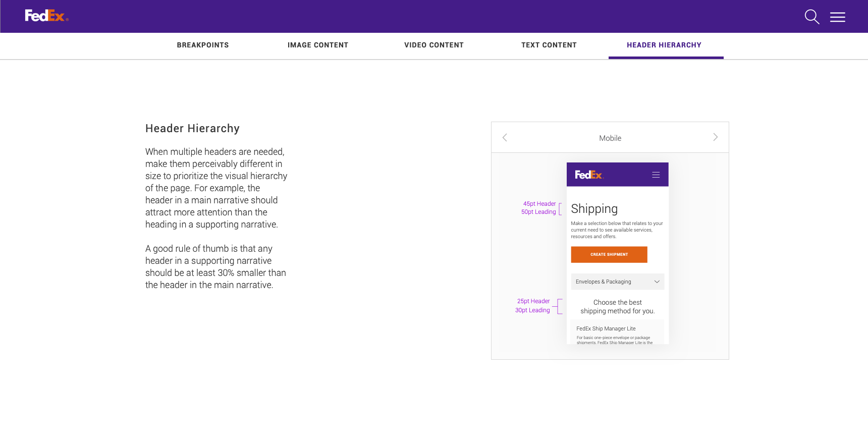Click the 25pt Header annotation label
Screen dimensions: 868x446
533,301
